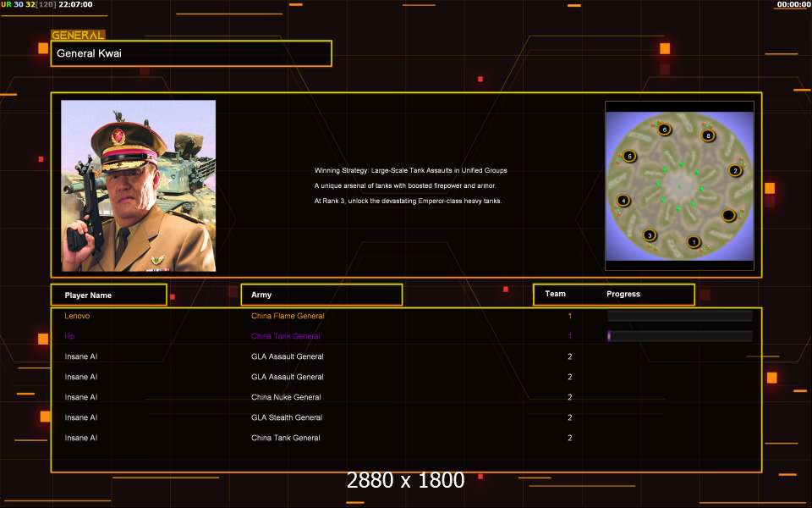Click the Player Name column header
This screenshot has width=812, height=508.
(109, 295)
